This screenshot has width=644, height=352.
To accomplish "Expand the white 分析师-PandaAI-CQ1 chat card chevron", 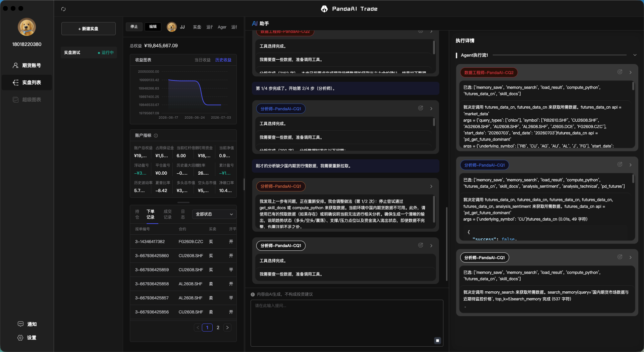I will click(x=431, y=246).
